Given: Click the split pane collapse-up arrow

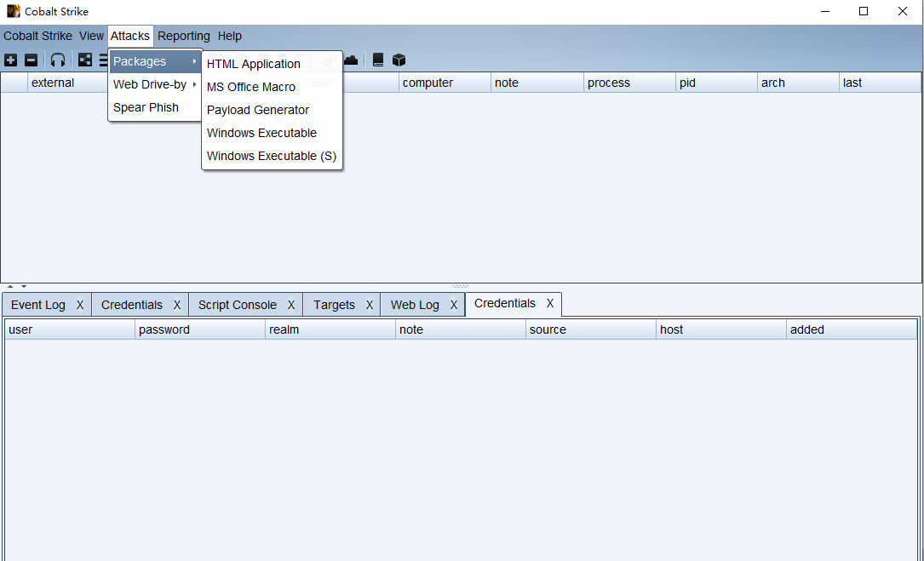Looking at the screenshot, I should pos(10,286).
